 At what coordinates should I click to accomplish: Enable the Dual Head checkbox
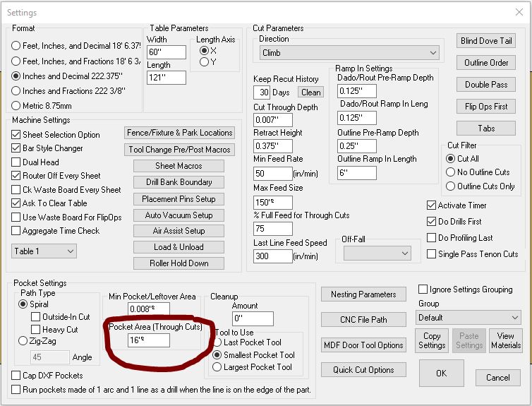click(x=17, y=162)
